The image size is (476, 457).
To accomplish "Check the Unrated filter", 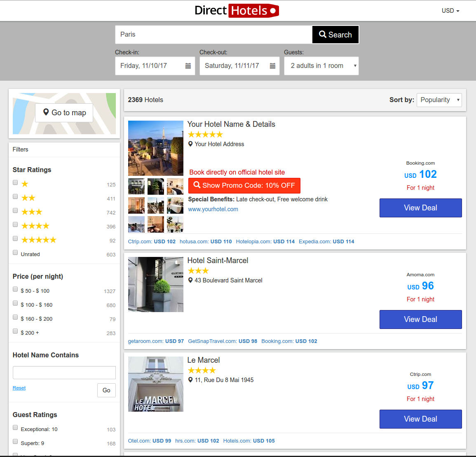I will pyautogui.click(x=15, y=253).
